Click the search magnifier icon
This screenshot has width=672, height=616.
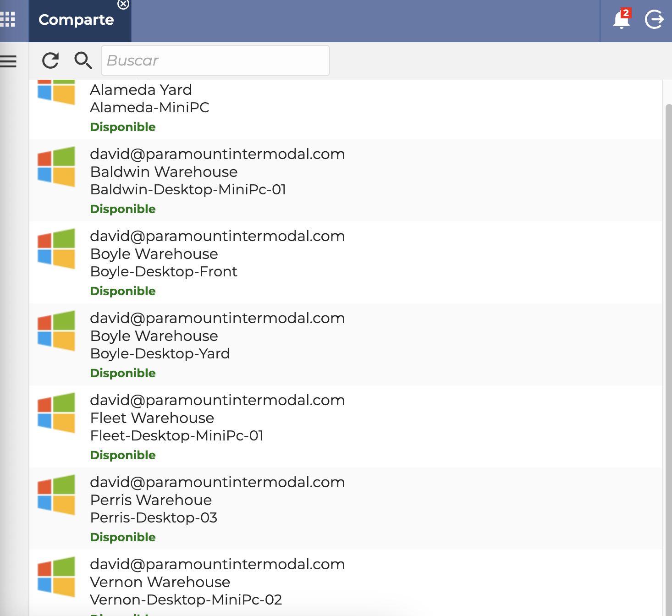(83, 60)
